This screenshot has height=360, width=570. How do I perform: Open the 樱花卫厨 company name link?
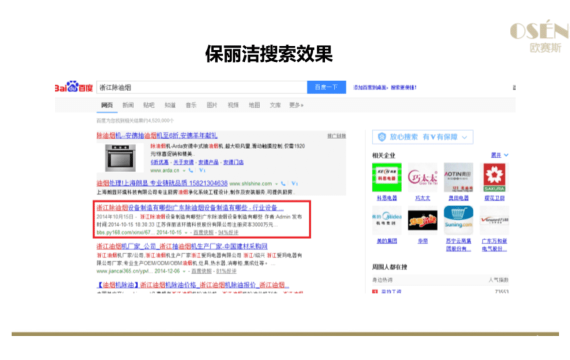point(494,198)
